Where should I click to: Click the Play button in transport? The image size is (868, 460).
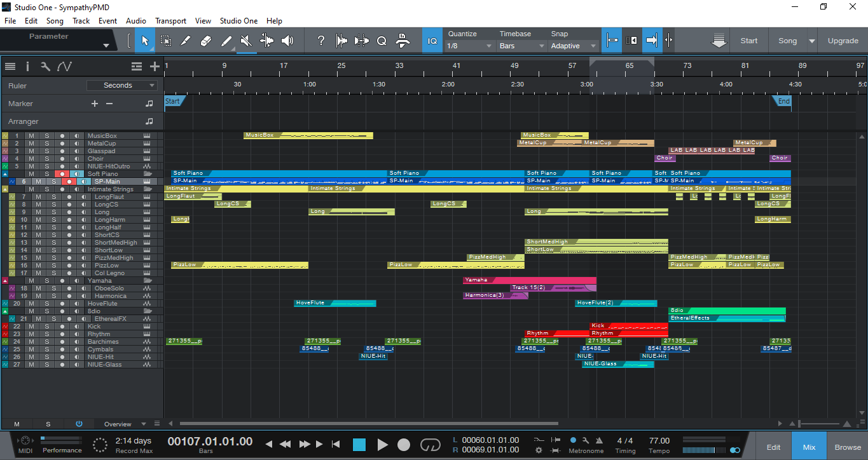click(382, 445)
